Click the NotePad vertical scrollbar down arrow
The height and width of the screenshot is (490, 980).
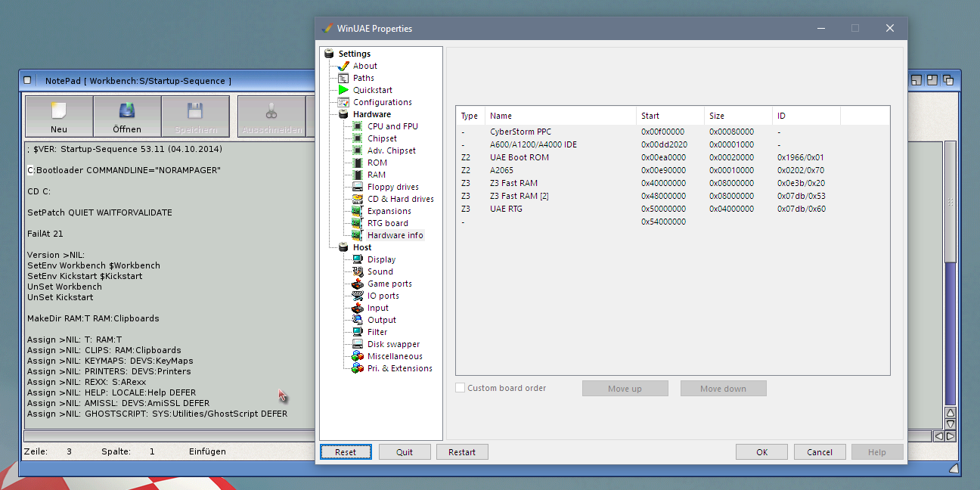pos(951,424)
